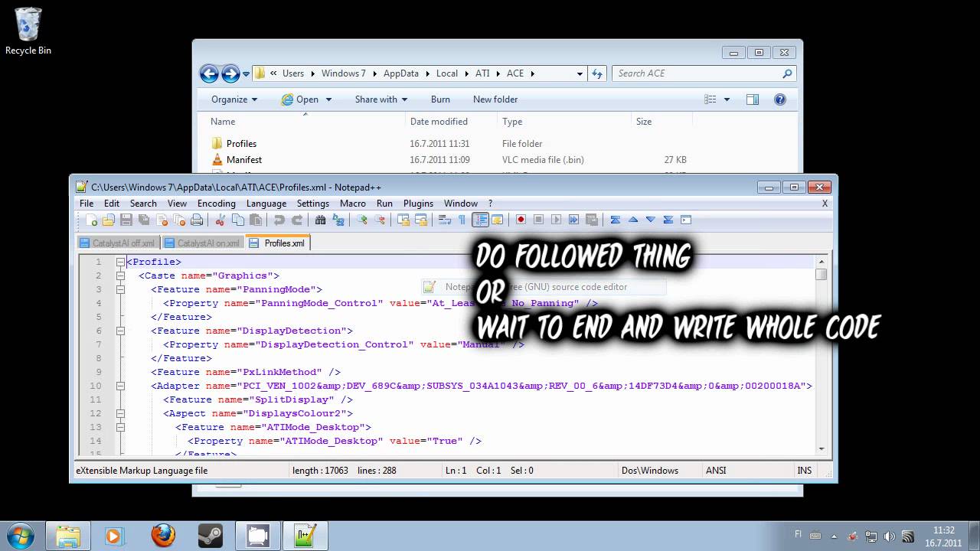Open the Replace dialog icon
The image size is (980, 551).
tap(338, 220)
